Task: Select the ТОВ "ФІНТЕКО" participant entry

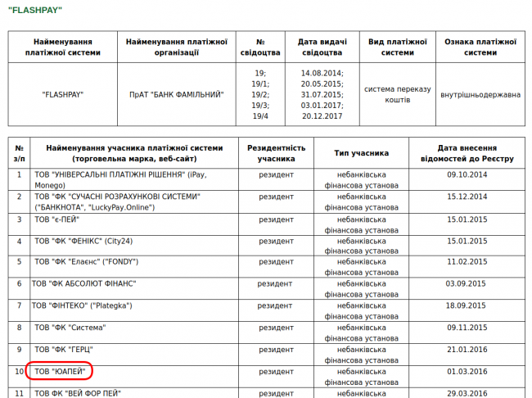Action: coord(82,305)
